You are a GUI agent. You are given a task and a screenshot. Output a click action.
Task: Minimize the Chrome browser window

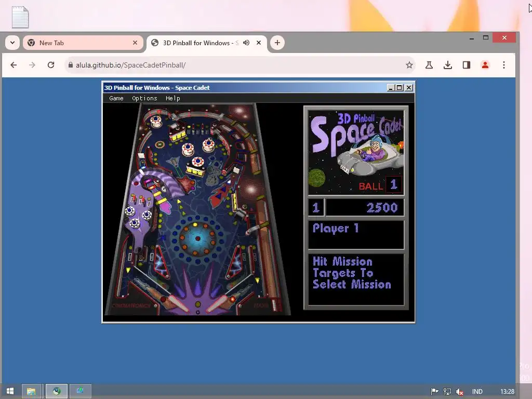pyautogui.click(x=472, y=37)
